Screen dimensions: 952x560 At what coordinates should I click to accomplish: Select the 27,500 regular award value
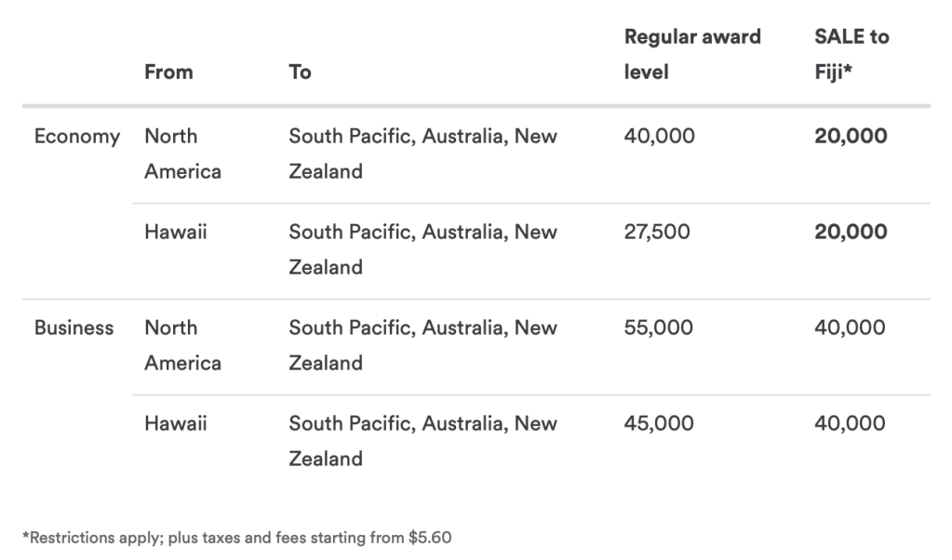[x=657, y=232]
